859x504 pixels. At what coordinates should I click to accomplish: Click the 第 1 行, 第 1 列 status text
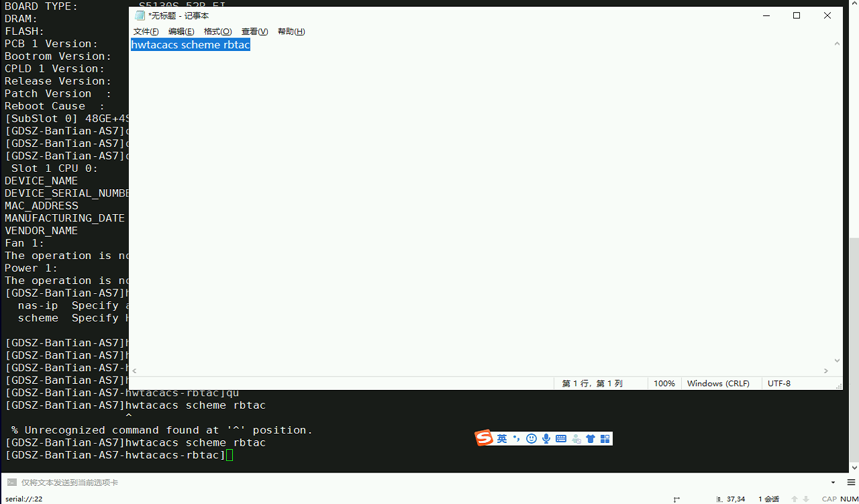(x=593, y=384)
